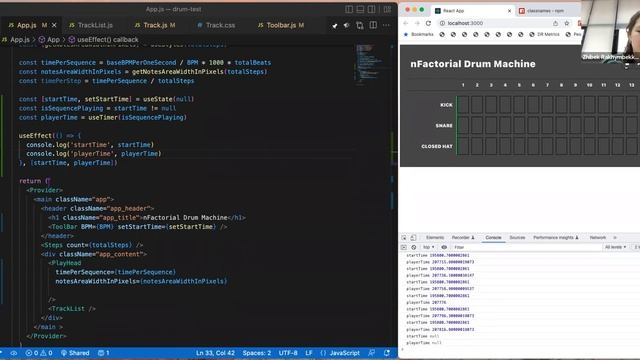This screenshot has width=640, height=360.
Task: Open changes compare icon in editor toolbar
Action: 360,25
